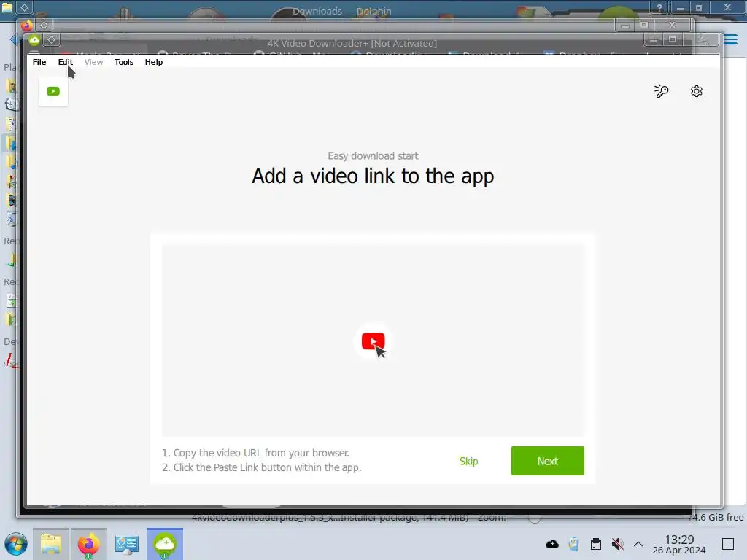Click the Dolphin hamburger menu icon
This screenshot has height=560, width=747.
(x=730, y=39)
